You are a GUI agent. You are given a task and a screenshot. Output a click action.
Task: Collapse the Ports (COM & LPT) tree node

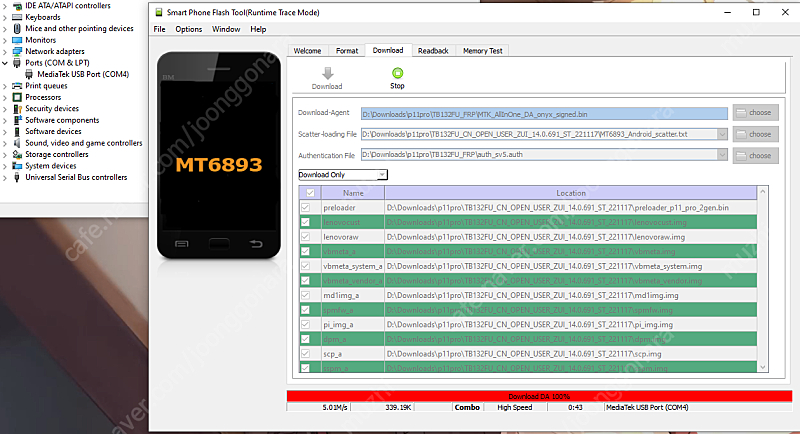7,63
